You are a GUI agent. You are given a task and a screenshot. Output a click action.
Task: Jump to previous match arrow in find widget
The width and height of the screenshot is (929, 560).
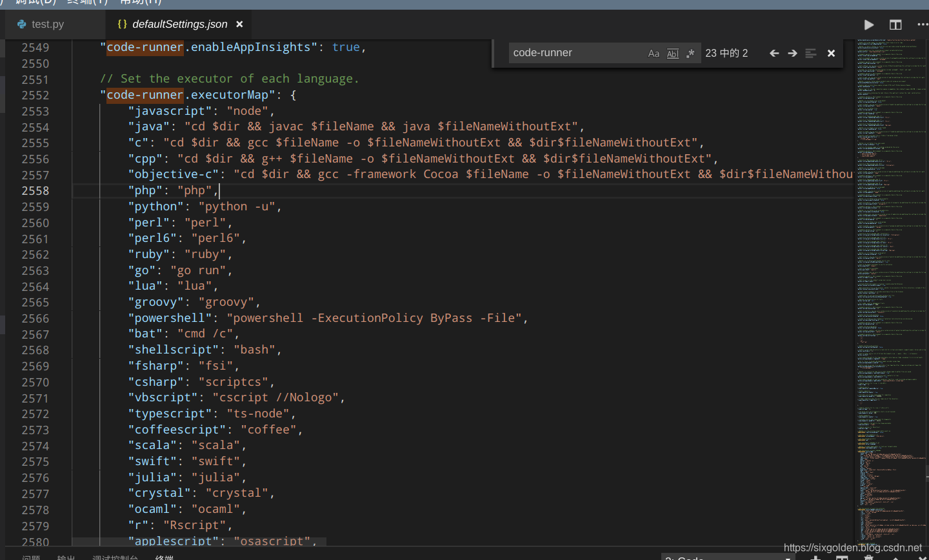pos(774,53)
